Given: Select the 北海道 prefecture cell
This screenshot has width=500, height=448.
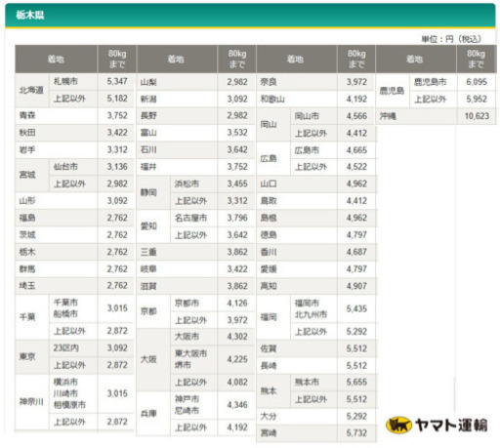Looking at the screenshot, I should coord(32,90).
